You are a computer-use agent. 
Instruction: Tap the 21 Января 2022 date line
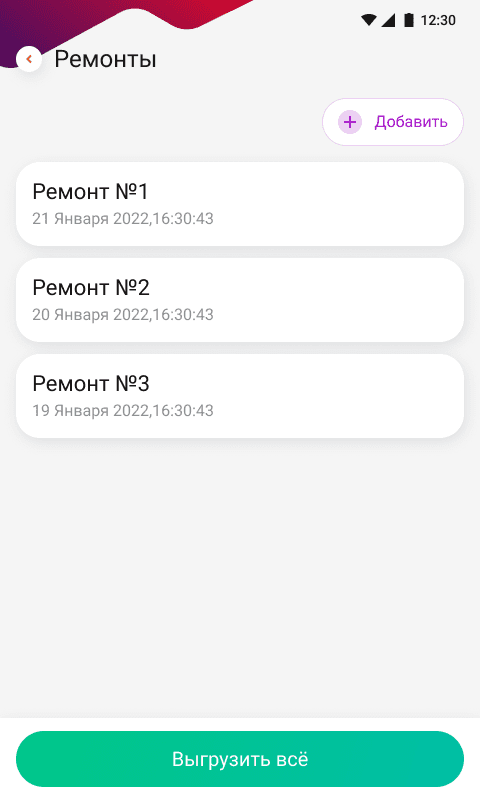(123, 219)
